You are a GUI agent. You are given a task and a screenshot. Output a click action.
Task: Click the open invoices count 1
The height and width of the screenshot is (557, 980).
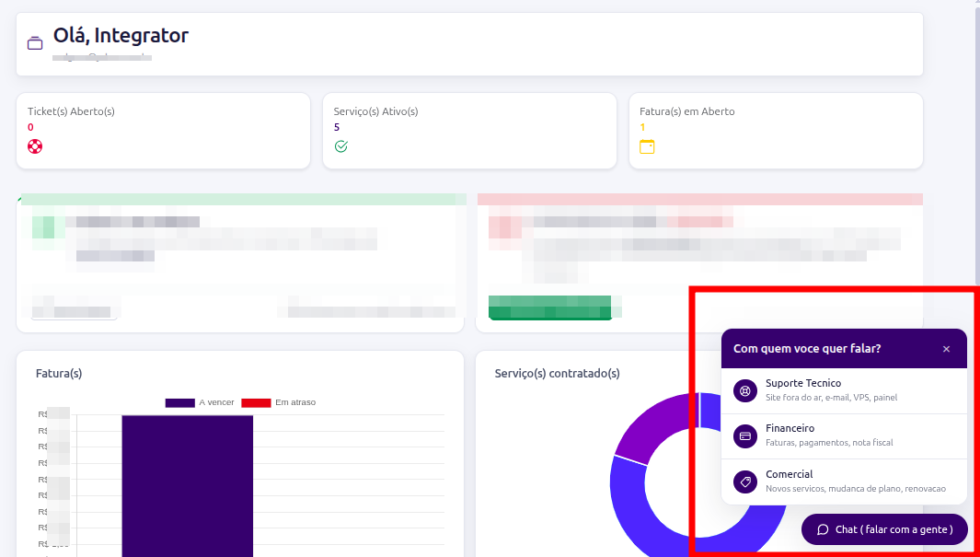click(x=642, y=128)
